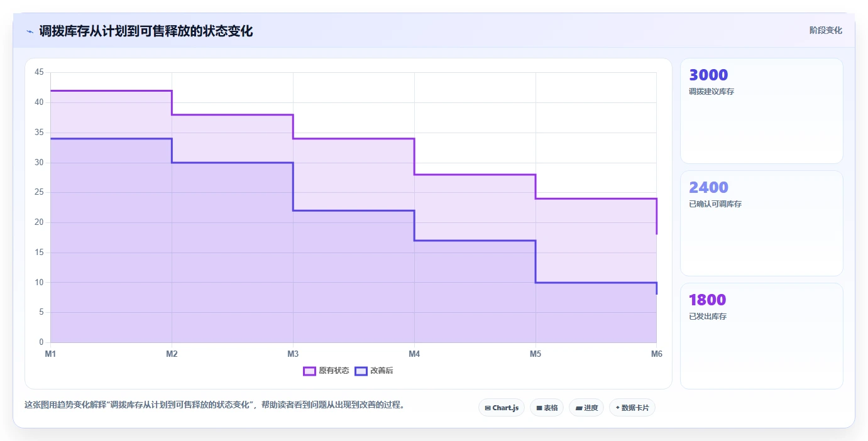Select the 数据卡片 tag chip
This screenshot has width=868, height=441.
pos(632,408)
